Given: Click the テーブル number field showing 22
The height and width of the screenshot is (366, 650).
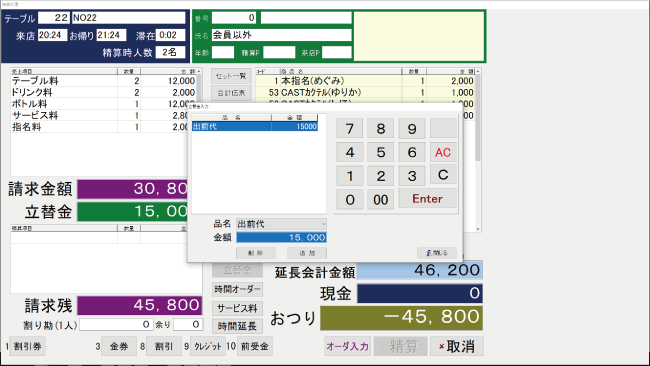Looking at the screenshot, I should pos(54,18).
